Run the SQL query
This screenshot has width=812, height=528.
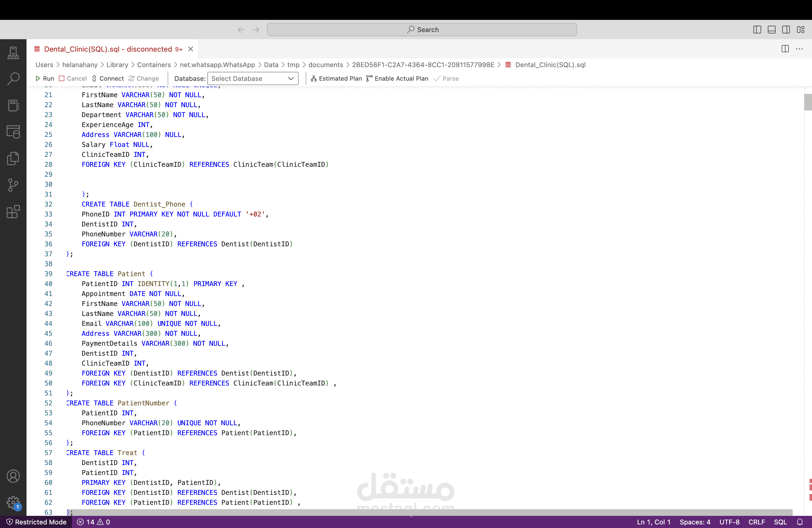click(45, 78)
